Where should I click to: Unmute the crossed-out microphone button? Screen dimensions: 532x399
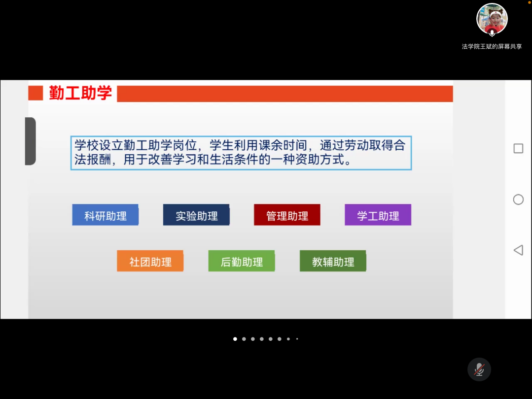point(479,369)
